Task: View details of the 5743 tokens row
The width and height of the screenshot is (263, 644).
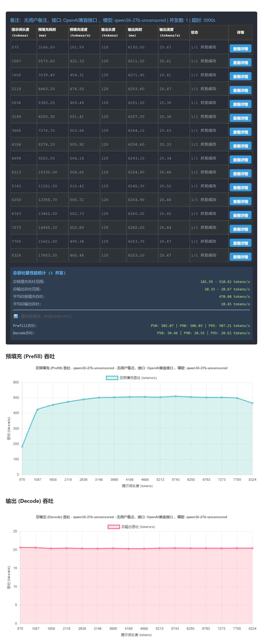Action: [240, 187]
